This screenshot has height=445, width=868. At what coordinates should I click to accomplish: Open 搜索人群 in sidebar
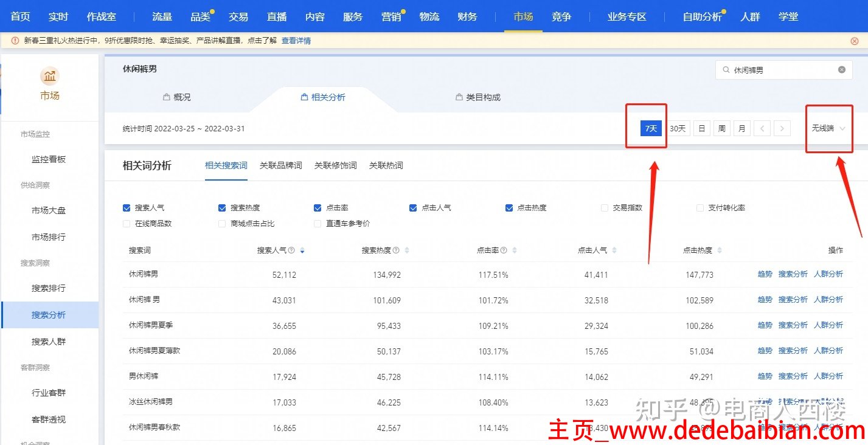click(49, 342)
